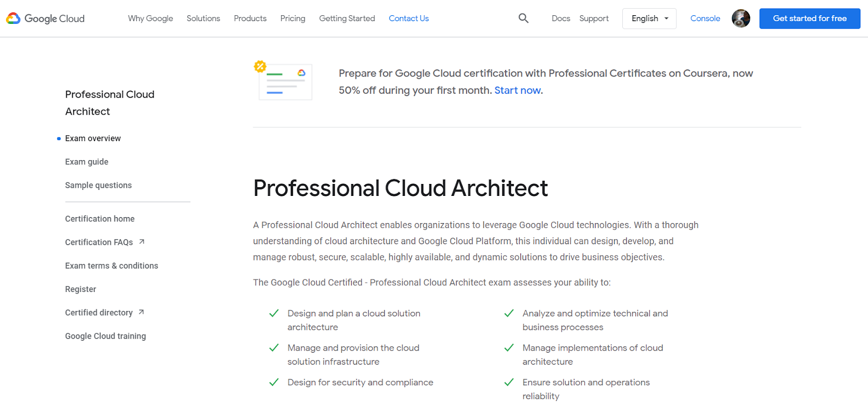
Task: Open the Getting Started menu item
Action: [347, 18]
